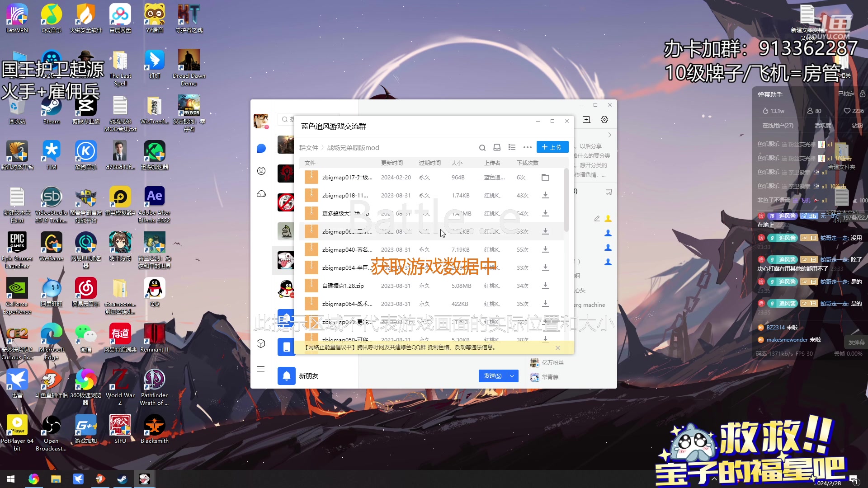Click 发弹幕 button
The height and width of the screenshot is (488, 868).
[856, 342]
